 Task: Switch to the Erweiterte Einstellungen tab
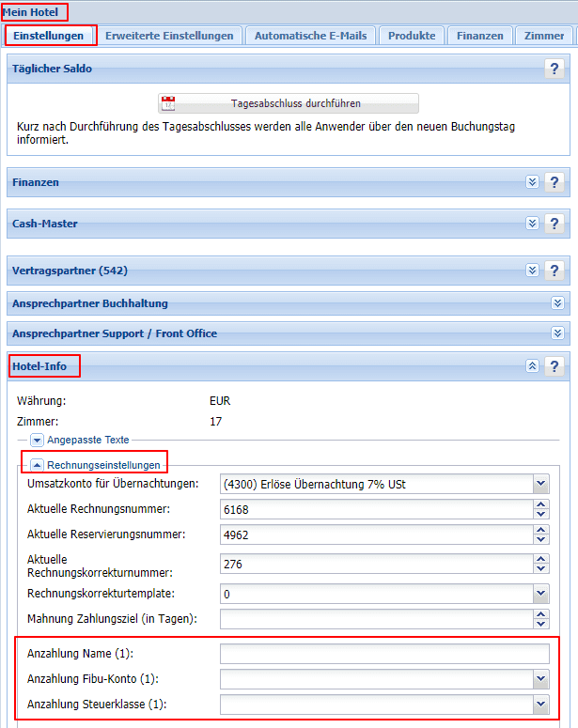[169, 36]
